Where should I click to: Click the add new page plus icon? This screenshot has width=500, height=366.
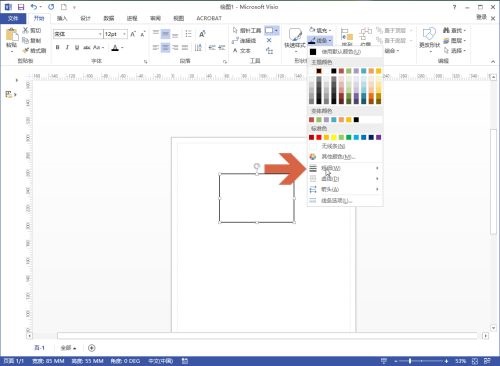click(92, 348)
